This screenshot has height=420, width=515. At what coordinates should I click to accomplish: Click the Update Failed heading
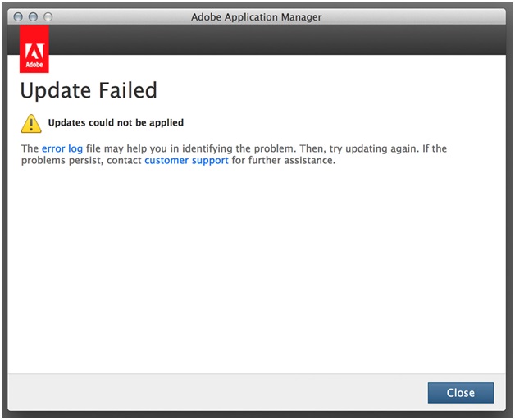tap(89, 90)
